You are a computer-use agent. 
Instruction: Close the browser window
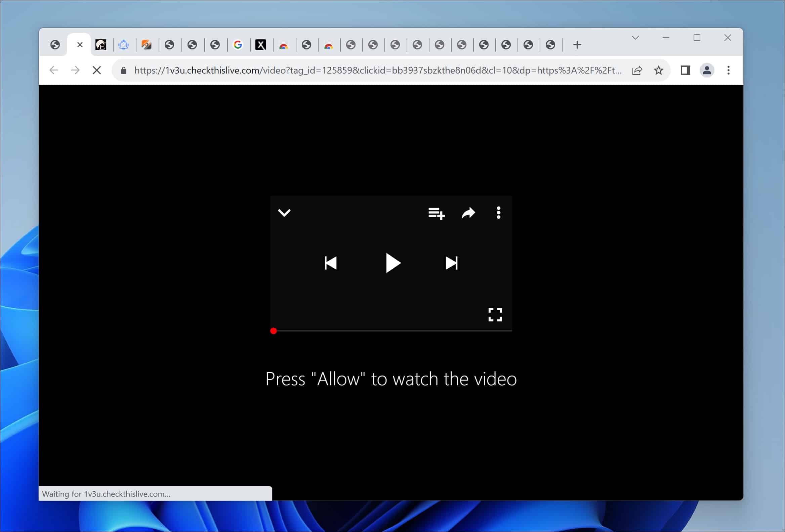pyautogui.click(x=728, y=38)
